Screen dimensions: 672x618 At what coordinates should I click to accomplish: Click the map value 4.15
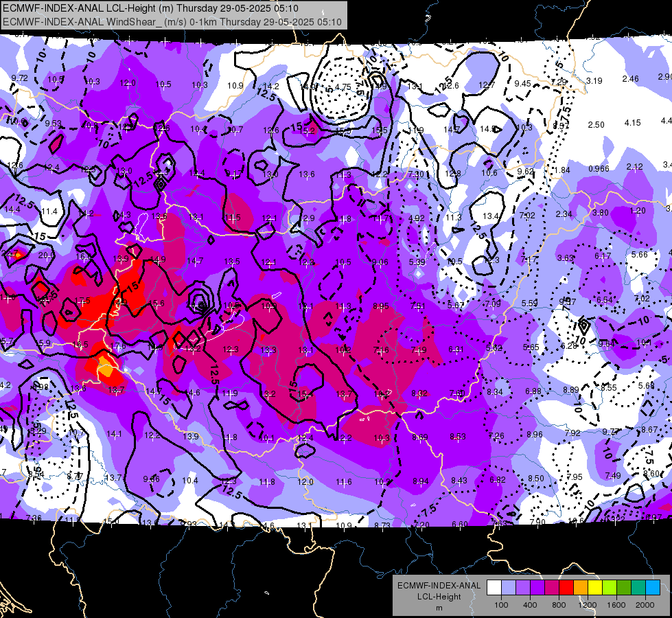coord(633,123)
